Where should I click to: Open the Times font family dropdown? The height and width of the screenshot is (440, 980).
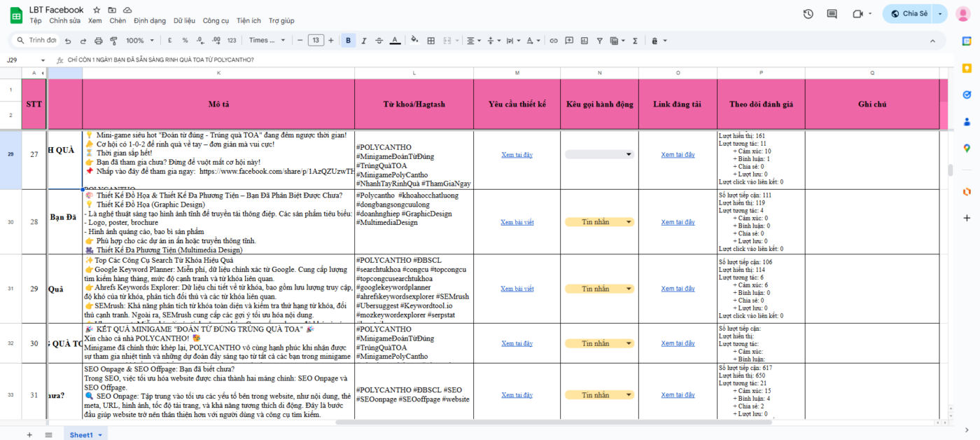pos(267,41)
